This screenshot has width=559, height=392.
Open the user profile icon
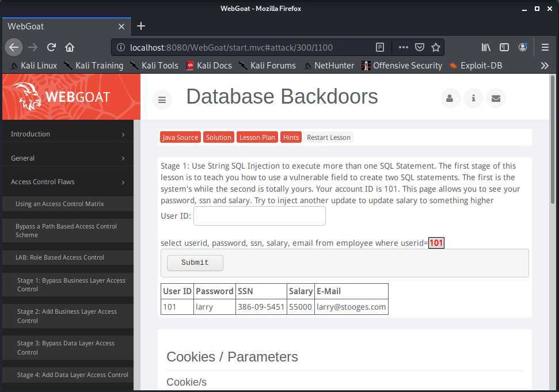[450, 98]
